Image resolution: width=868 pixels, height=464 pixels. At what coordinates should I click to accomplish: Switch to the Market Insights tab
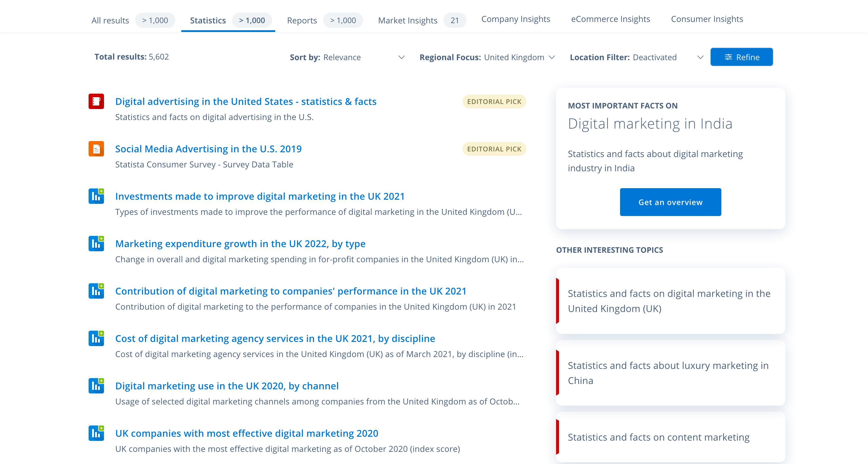[x=422, y=20]
